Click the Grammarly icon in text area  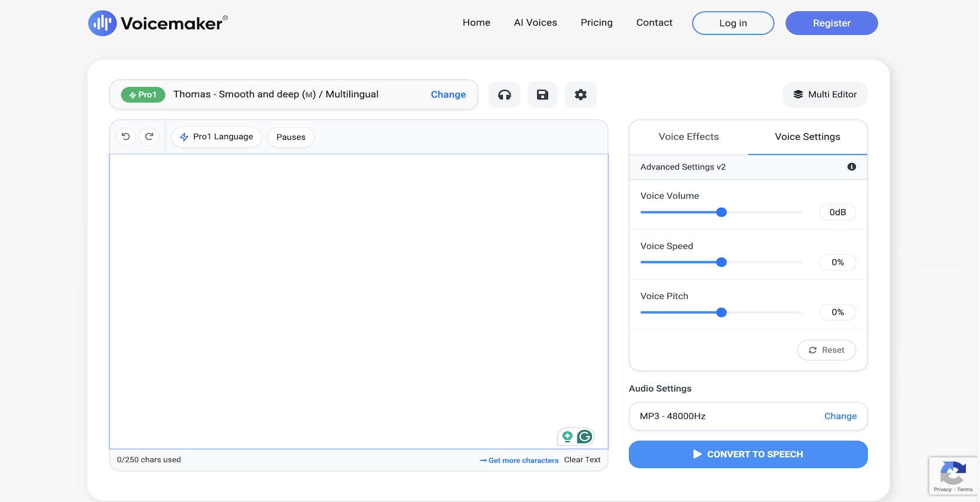click(x=585, y=437)
